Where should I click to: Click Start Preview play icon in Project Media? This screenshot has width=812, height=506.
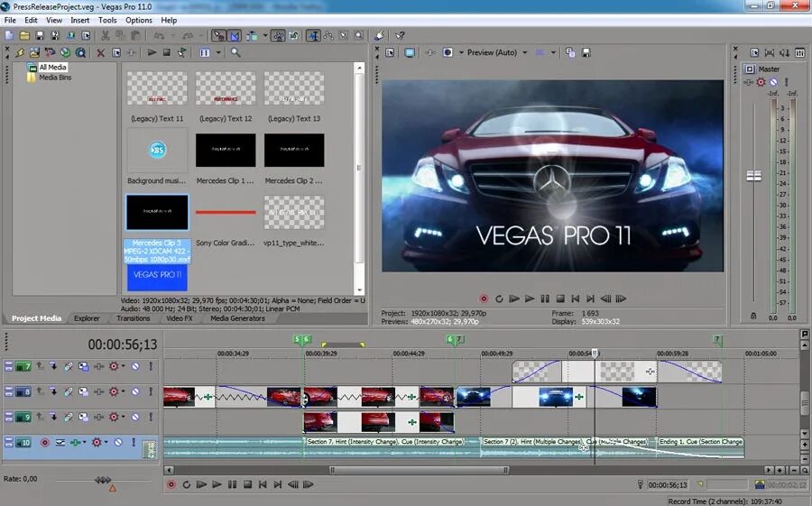pyautogui.click(x=152, y=52)
